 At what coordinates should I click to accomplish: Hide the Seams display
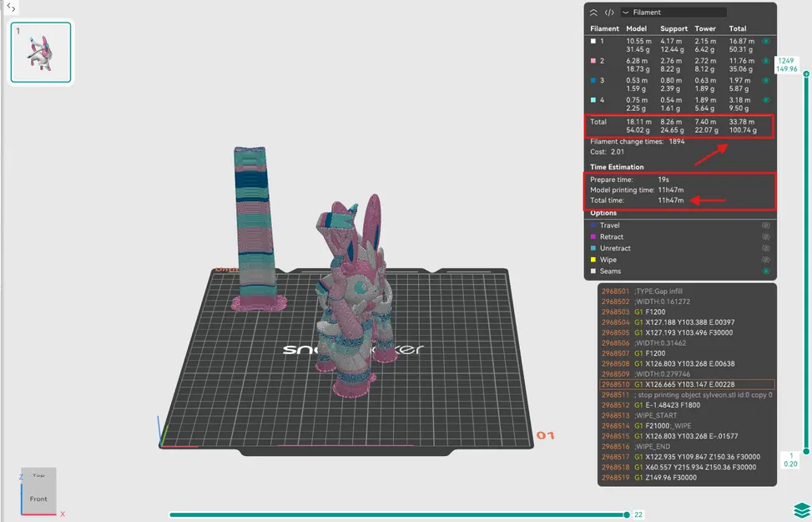pos(767,271)
